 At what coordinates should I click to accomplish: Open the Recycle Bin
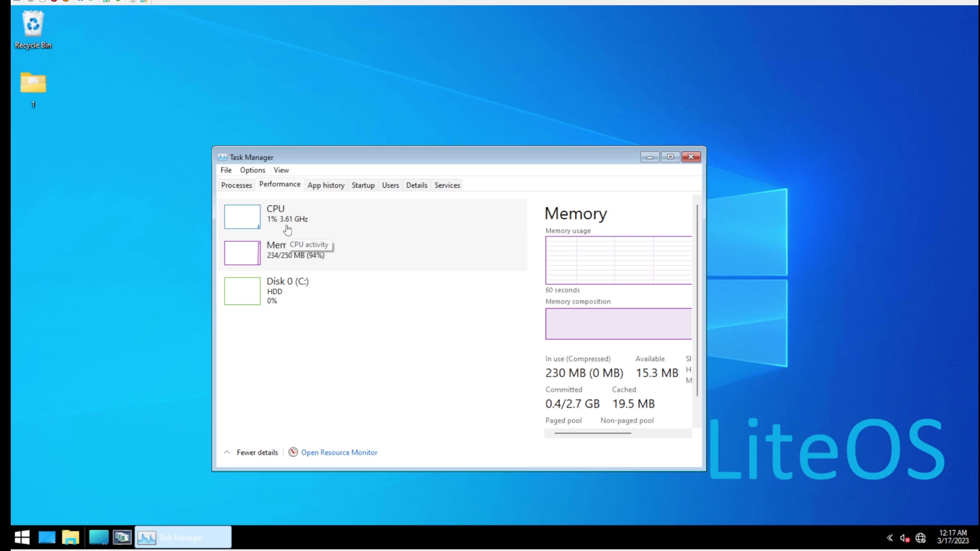33,24
